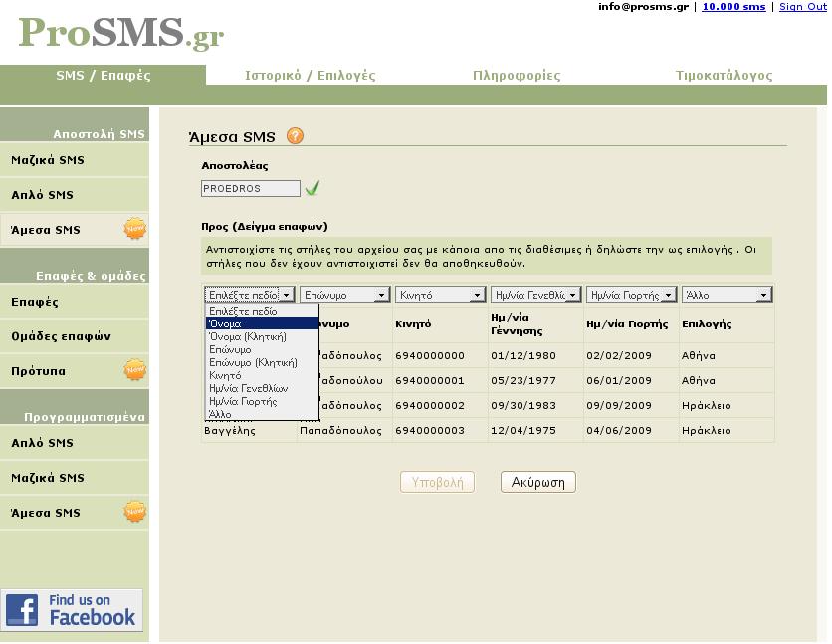Select Κινητό option in open list
This screenshot has height=644, width=832.
pyautogui.click(x=262, y=375)
